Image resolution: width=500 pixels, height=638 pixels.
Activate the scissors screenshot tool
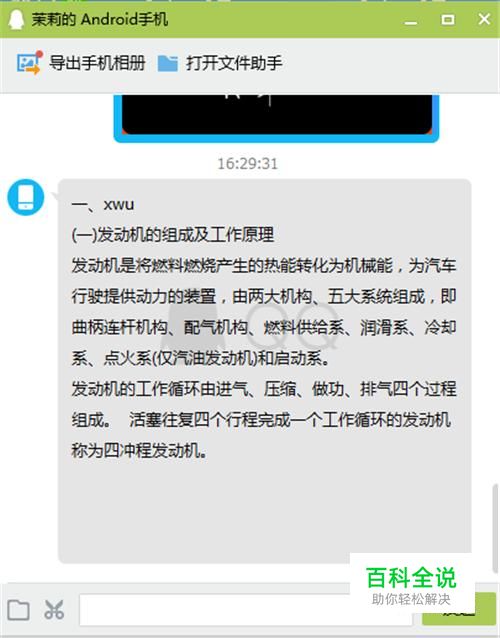(x=54, y=609)
